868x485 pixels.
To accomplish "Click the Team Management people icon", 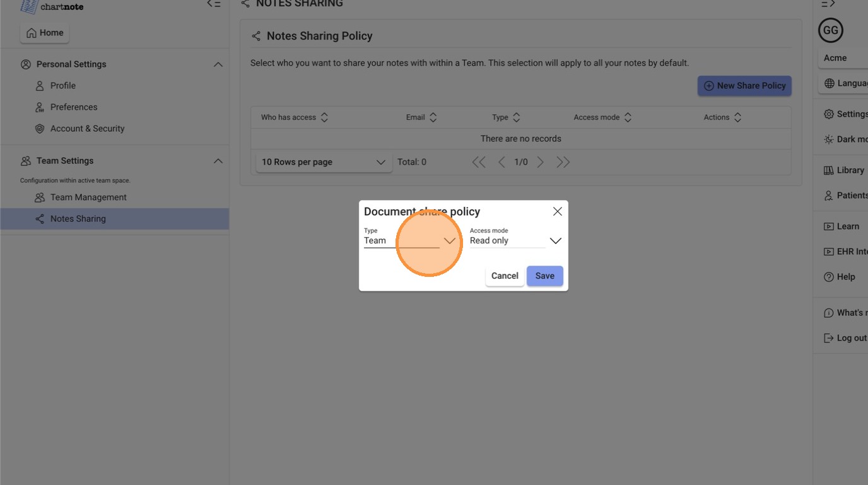I will pyautogui.click(x=40, y=197).
